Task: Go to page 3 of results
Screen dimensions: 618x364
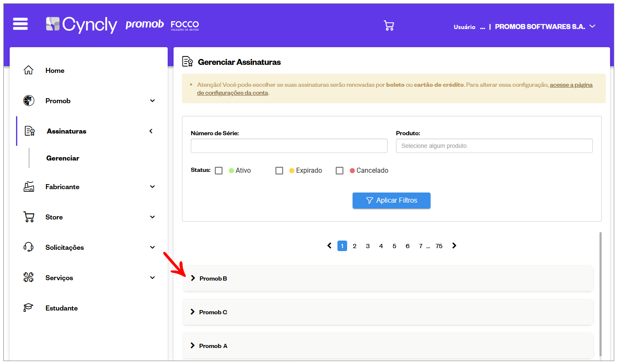Action: 368,246
